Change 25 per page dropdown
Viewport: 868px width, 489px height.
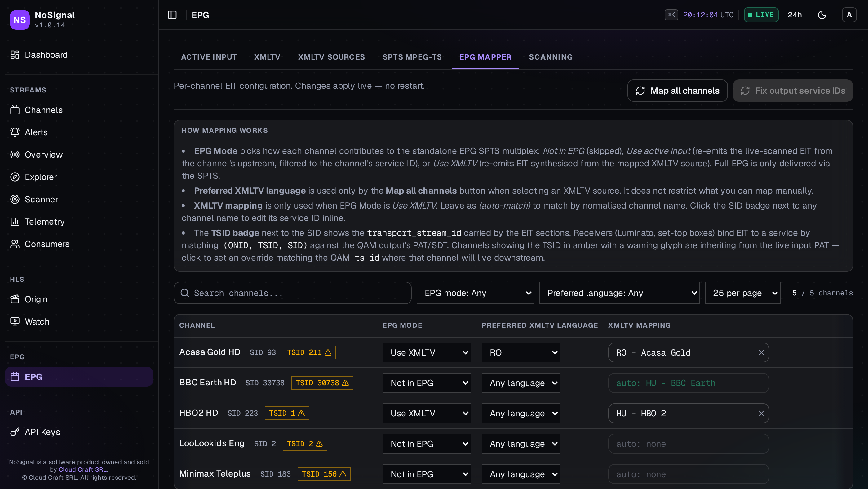tap(742, 293)
